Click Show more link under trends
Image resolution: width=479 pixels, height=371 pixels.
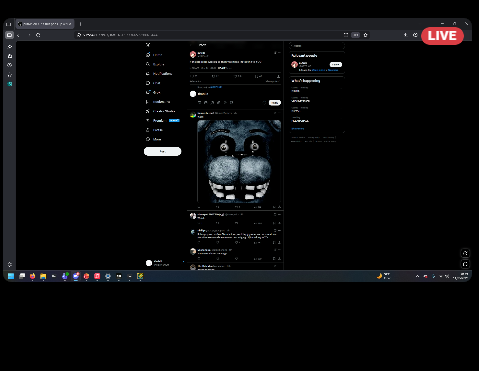point(298,129)
